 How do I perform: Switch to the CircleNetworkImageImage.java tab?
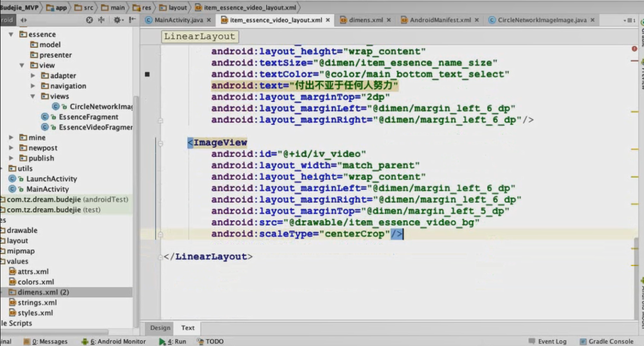coord(542,20)
